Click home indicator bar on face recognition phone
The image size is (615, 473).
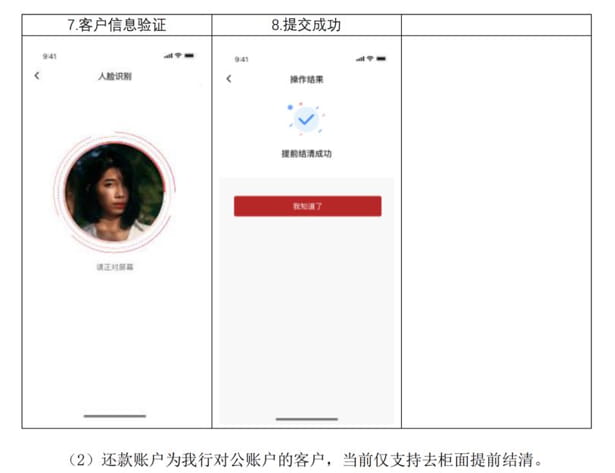tap(115, 416)
